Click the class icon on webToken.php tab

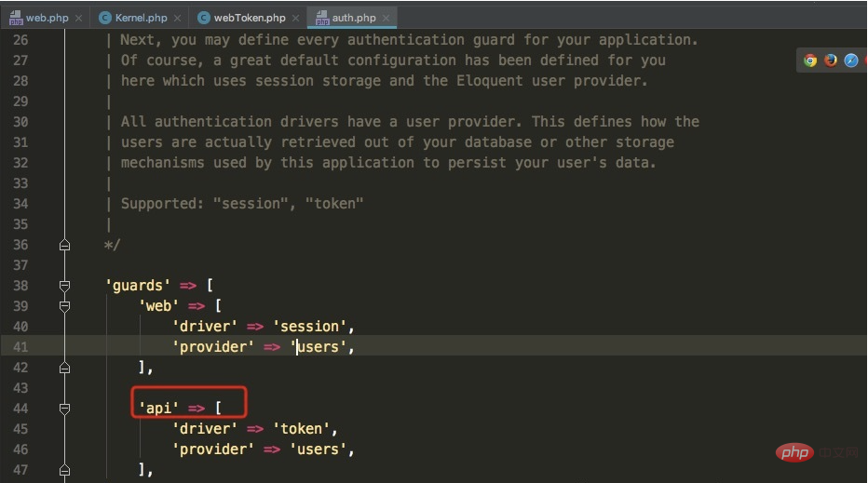pyautogui.click(x=204, y=18)
